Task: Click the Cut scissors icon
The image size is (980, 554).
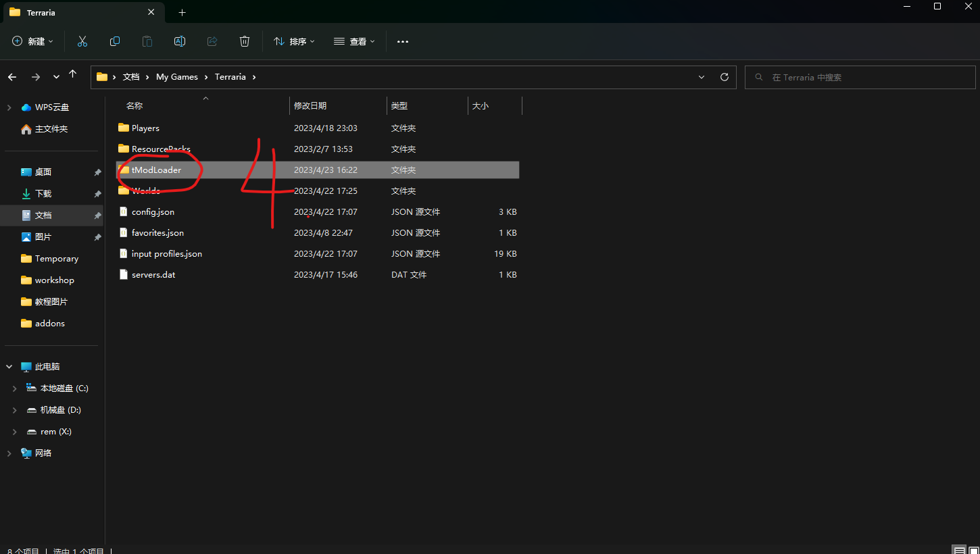Action: point(82,41)
